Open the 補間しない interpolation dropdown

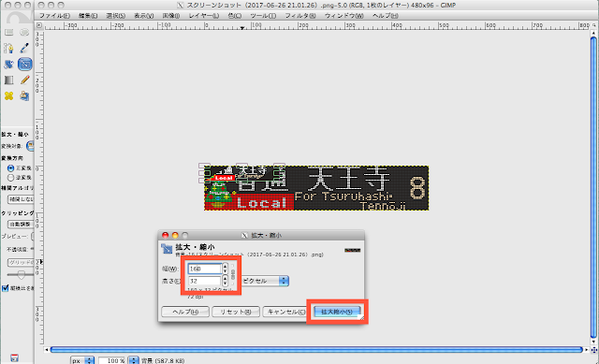[x=21, y=199]
